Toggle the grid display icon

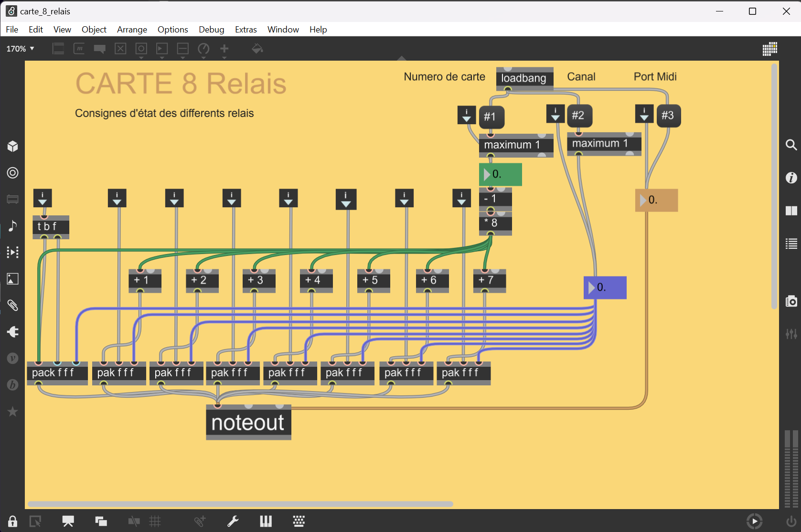coord(155,521)
